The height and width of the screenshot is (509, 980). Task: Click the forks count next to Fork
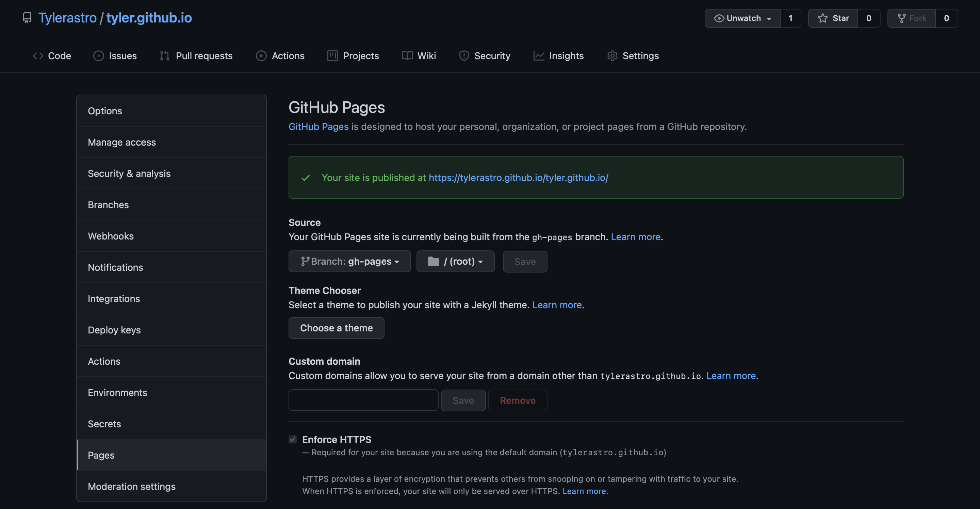(x=947, y=18)
